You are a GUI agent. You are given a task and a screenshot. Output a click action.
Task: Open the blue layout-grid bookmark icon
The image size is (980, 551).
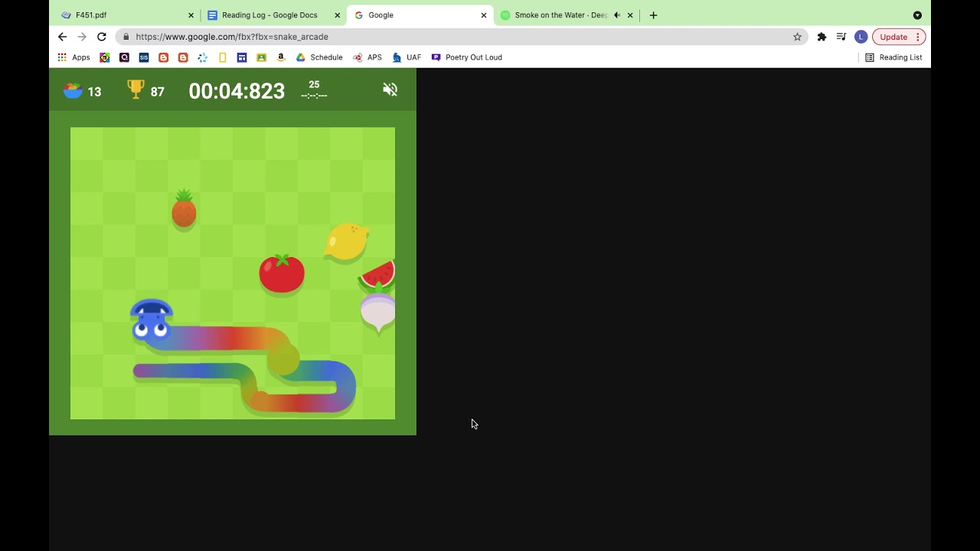242,57
